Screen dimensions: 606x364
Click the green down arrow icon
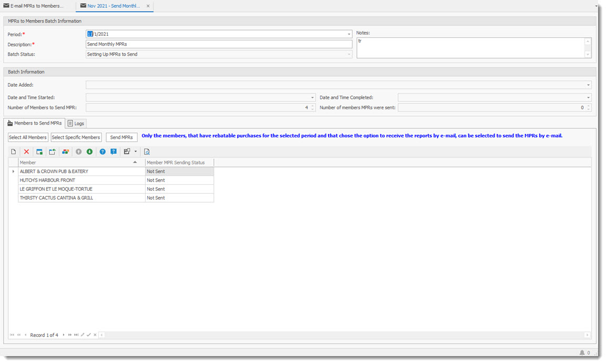(x=89, y=152)
